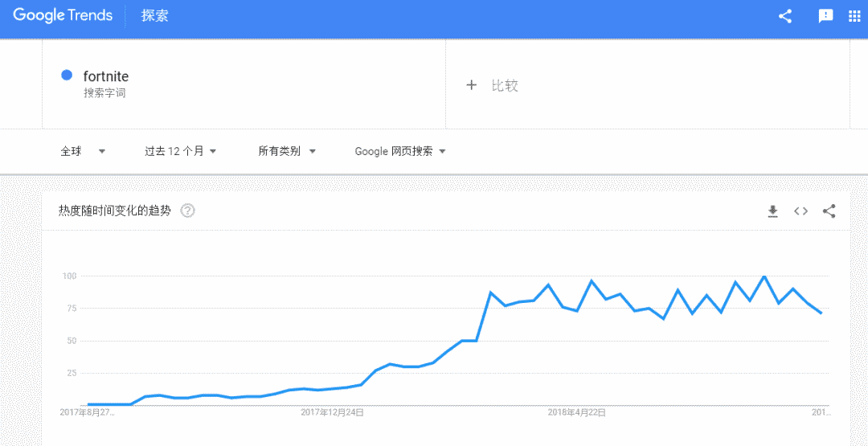Open the Google apps grid icon
This screenshot has height=446, width=868.
click(854, 16)
